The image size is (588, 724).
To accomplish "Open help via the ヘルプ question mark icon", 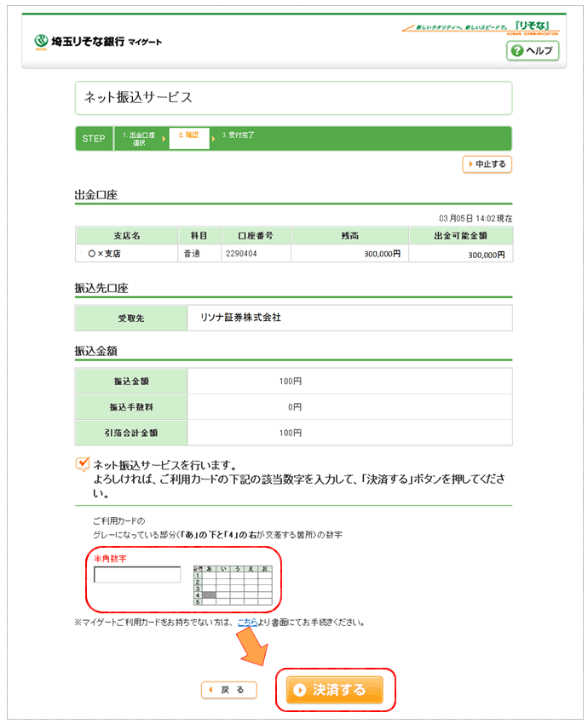I will [x=516, y=51].
